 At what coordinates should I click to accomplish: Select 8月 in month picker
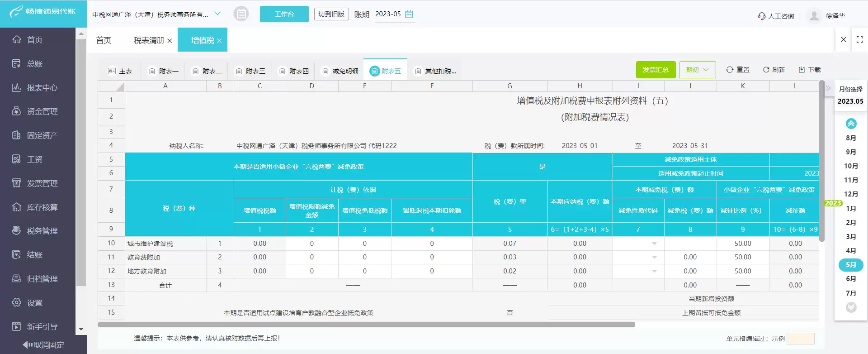pos(851,138)
